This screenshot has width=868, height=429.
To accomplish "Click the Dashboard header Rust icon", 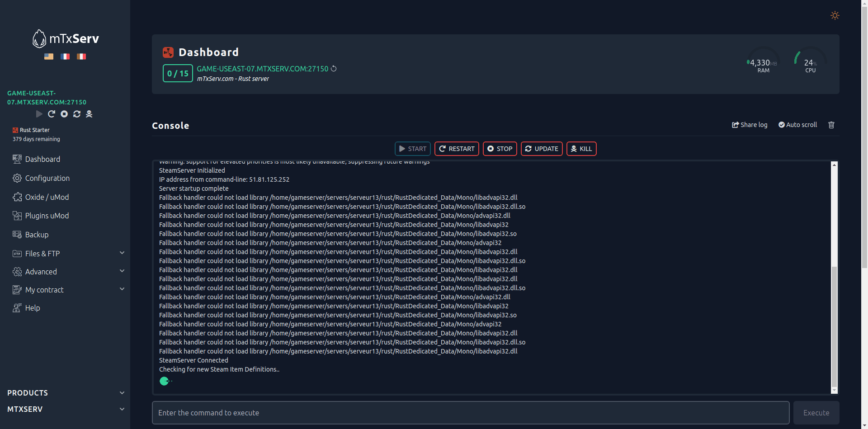I will [x=168, y=52].
